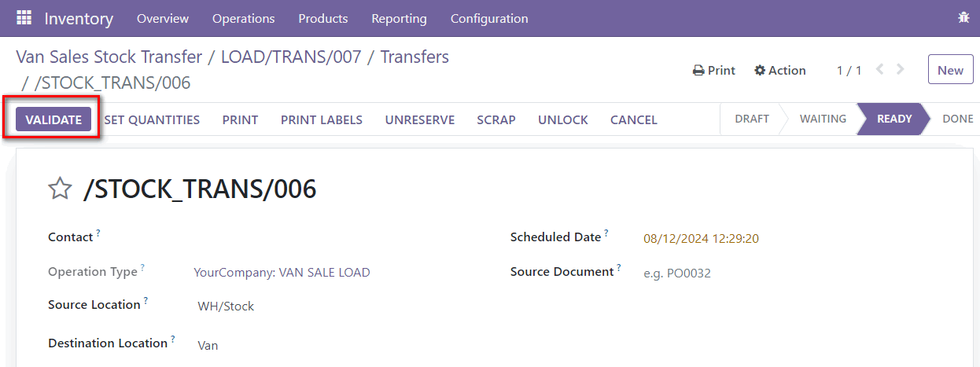Screen dimensions: 980x367
Task: Click the New record button
Action: tap(950, 70)
